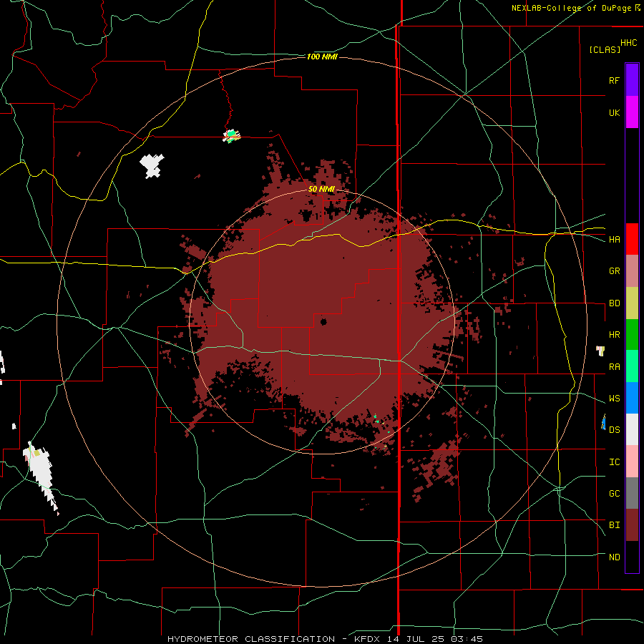
Task: Click the UK legend label
Action: (x=614, y=112)
